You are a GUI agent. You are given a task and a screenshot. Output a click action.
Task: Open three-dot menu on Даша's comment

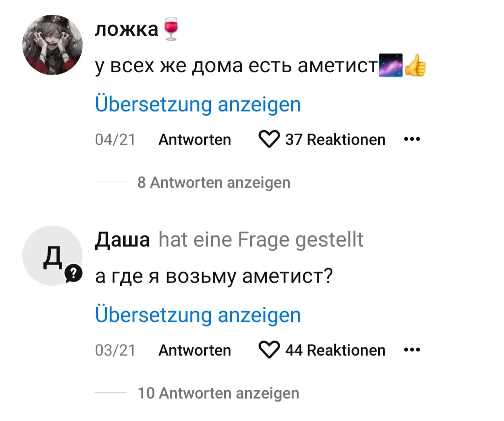point(412,350)
